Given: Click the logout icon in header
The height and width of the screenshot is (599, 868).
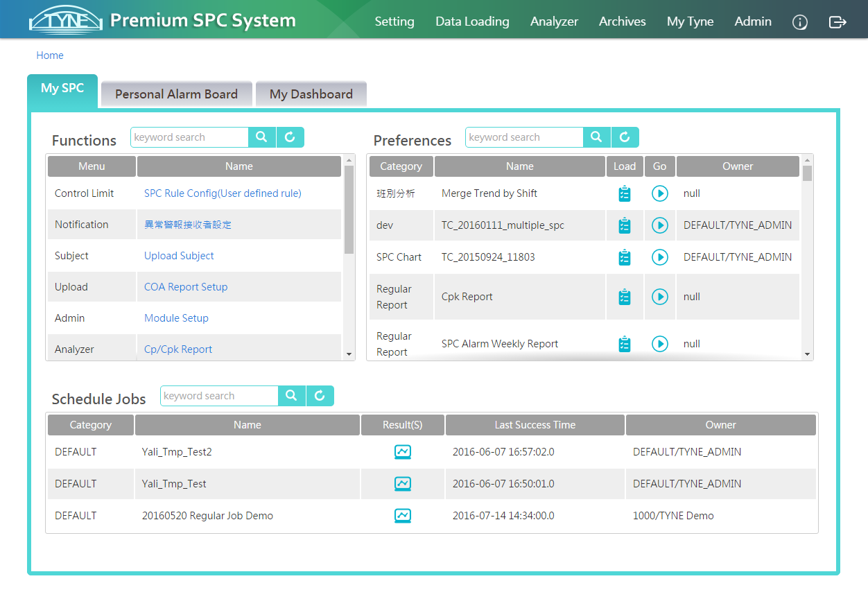Looking at the screenshot, I should [837, 22].
